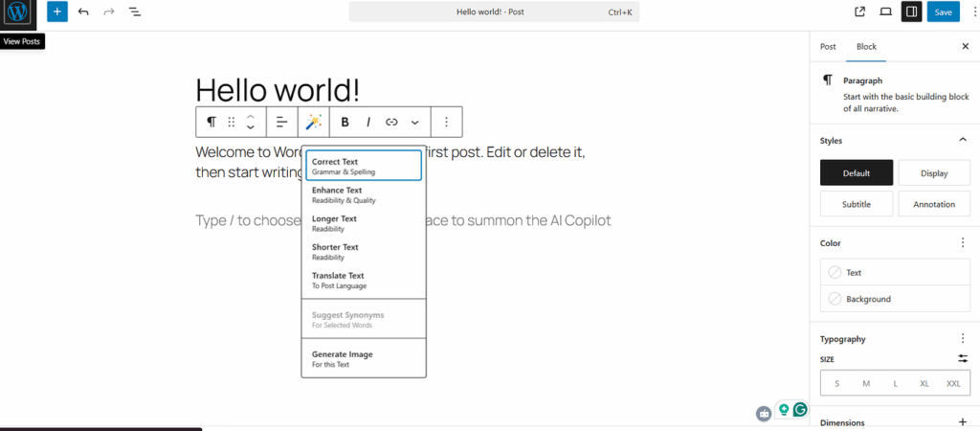
Task: Click the AI magic wand toolbar icon
Action: (x=313, y=123)
